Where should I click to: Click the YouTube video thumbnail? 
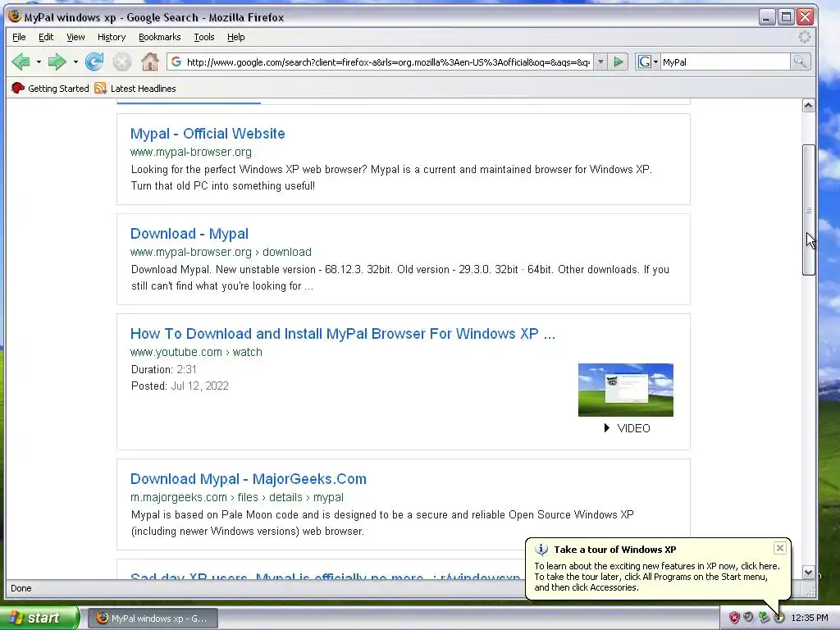(626, 390)
